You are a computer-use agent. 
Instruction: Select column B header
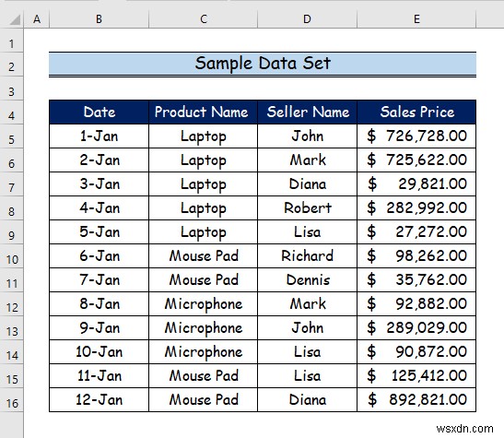coord(99,19)
